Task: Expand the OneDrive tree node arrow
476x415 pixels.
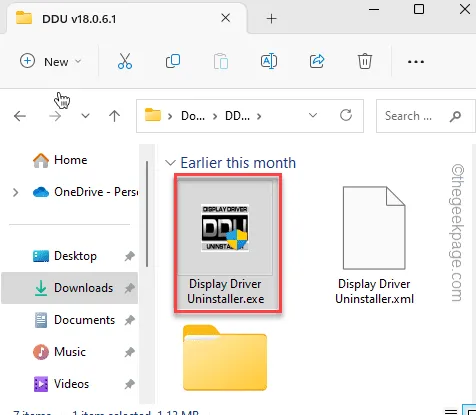Action: (15, 192)
